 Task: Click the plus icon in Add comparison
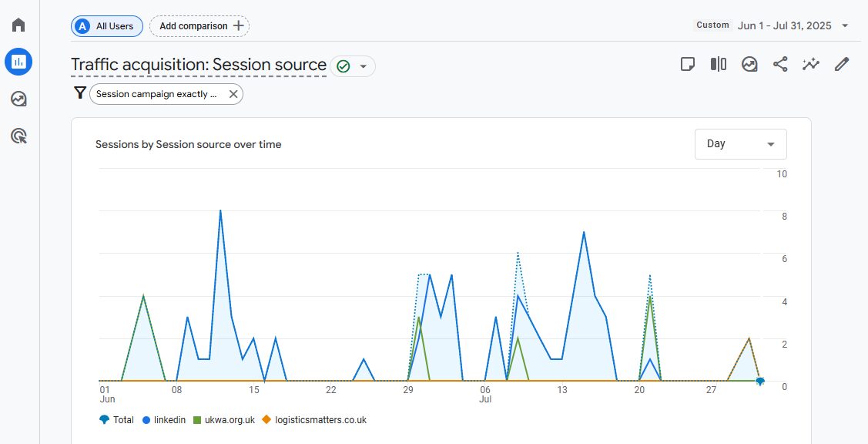tap(238, 25)
